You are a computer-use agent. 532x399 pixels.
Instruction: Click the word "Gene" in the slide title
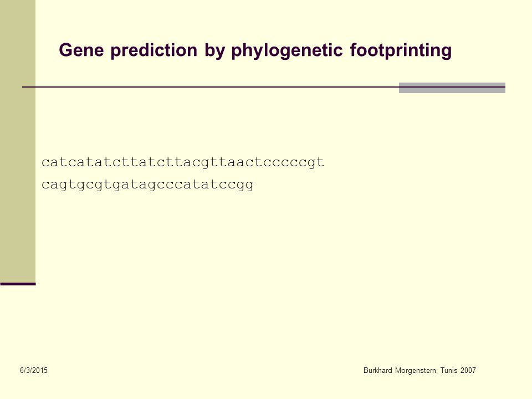click(81, 50)
